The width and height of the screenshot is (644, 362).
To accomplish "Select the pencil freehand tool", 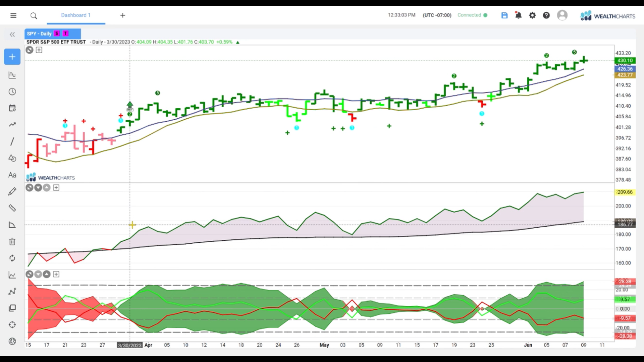I will 12,191.
